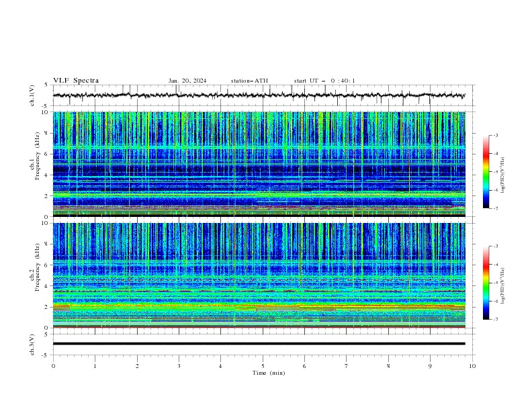Screen dimensions: 532x411
Task: Click the ch.2 PSD color bar
Action: [486, 283]
